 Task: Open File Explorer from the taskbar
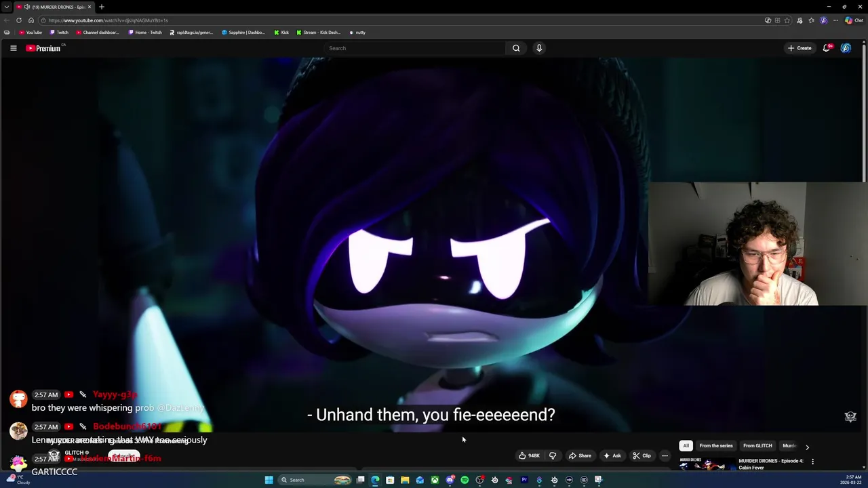405,480
